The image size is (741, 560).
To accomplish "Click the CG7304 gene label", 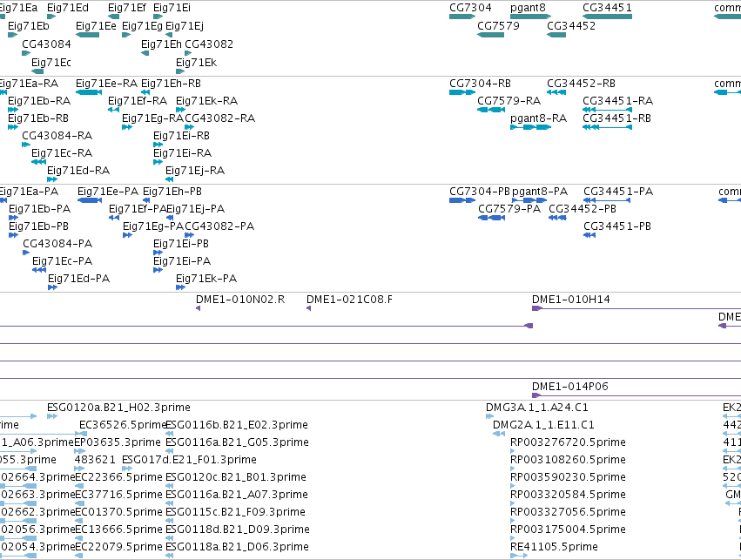I will click(x=470, y=8).
